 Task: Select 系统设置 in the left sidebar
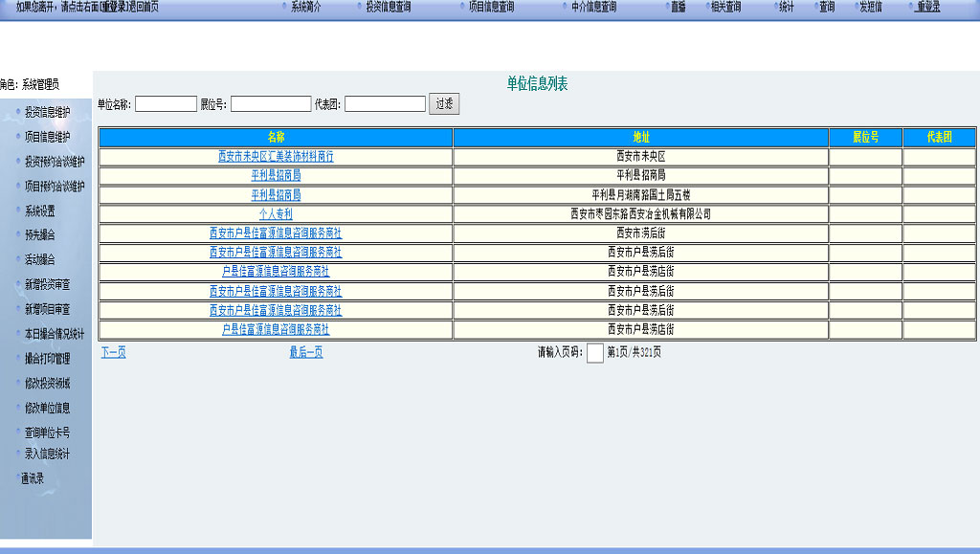(x=40, y=211)
